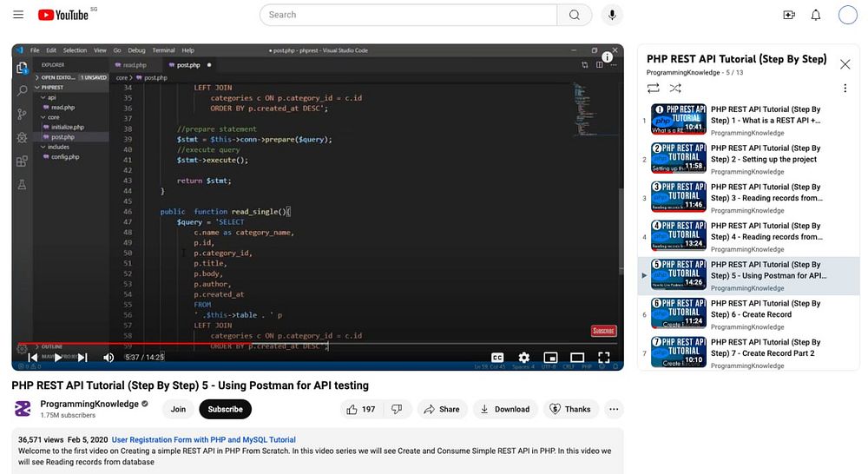Image resolution: width=868 pixels, height=474 pixels.
Task: Open notifications bell
Action: 815,15
